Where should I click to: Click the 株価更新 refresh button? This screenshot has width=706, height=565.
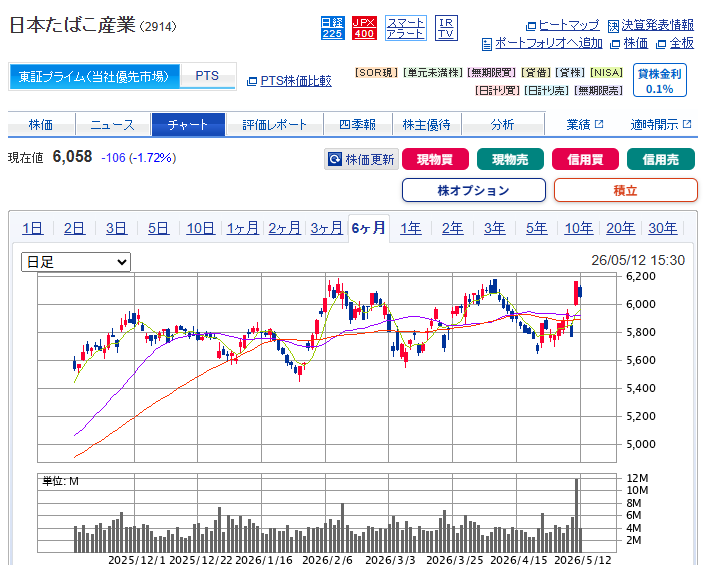click(362, 159)
